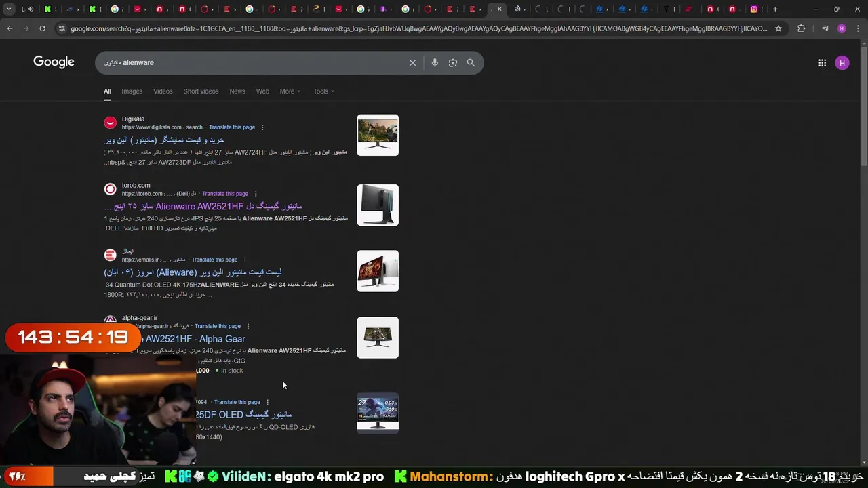Open the three-dot menu beside alpha-gear.ir result
The height and width of the screenshot is (488, 868).
[248, 326]
